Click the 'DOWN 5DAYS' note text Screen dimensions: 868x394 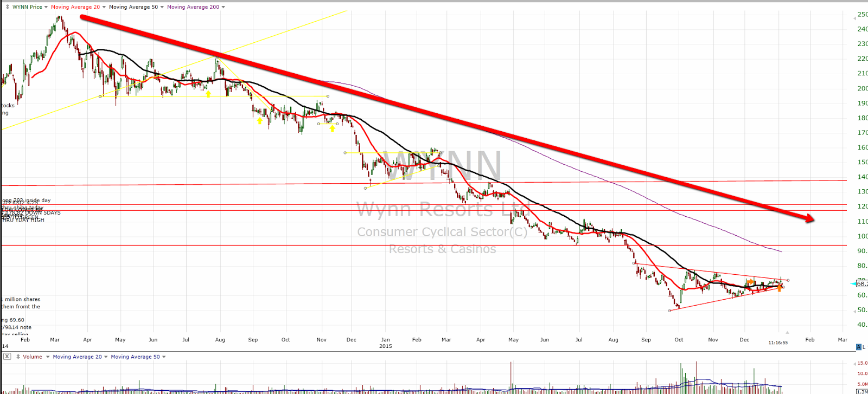(x=42, y=212)
